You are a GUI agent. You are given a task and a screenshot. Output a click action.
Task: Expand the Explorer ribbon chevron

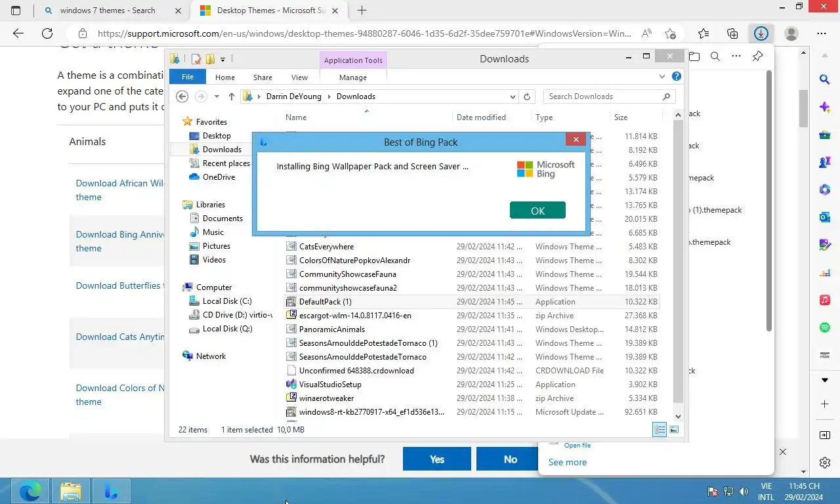pyautogui.click(x=662, y=76)
